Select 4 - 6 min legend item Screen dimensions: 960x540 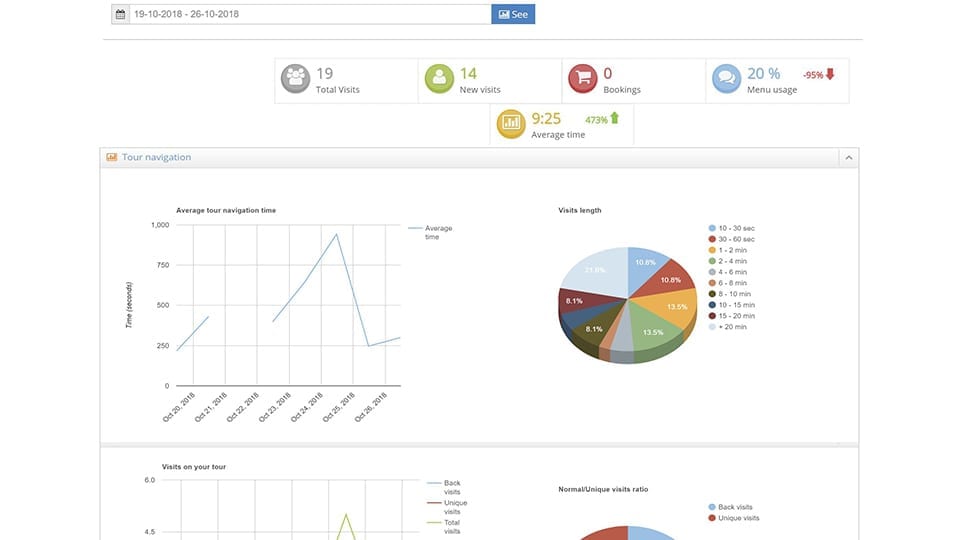coord(728,272)
